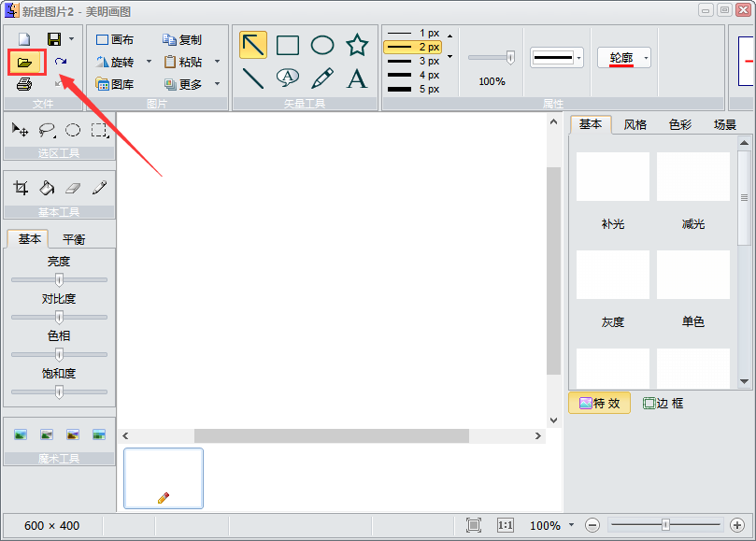
Task: Click the 亮度 brightness slider
Action: click(59, 279)
